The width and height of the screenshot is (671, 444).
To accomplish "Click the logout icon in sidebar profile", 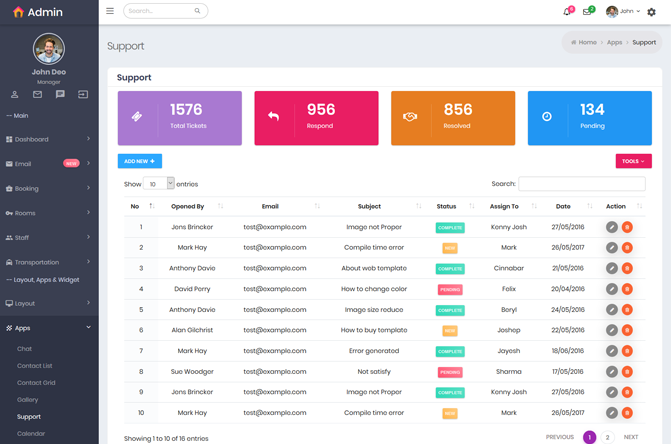I will point(83,94).
